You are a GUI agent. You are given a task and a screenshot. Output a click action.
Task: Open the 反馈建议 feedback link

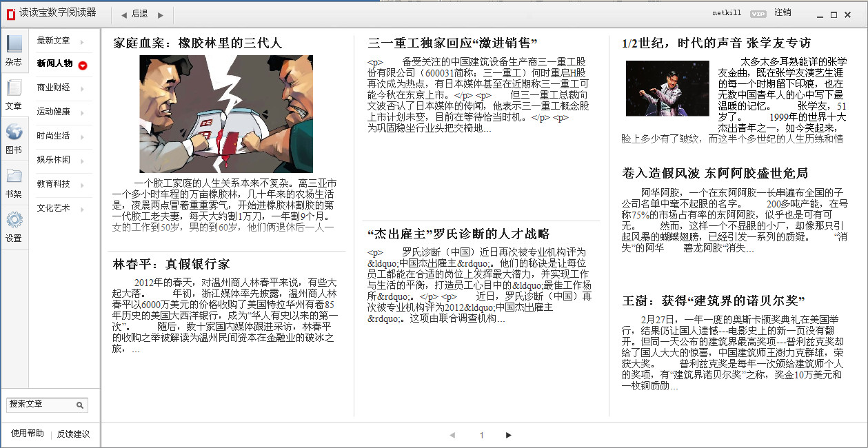click(73, 434)
